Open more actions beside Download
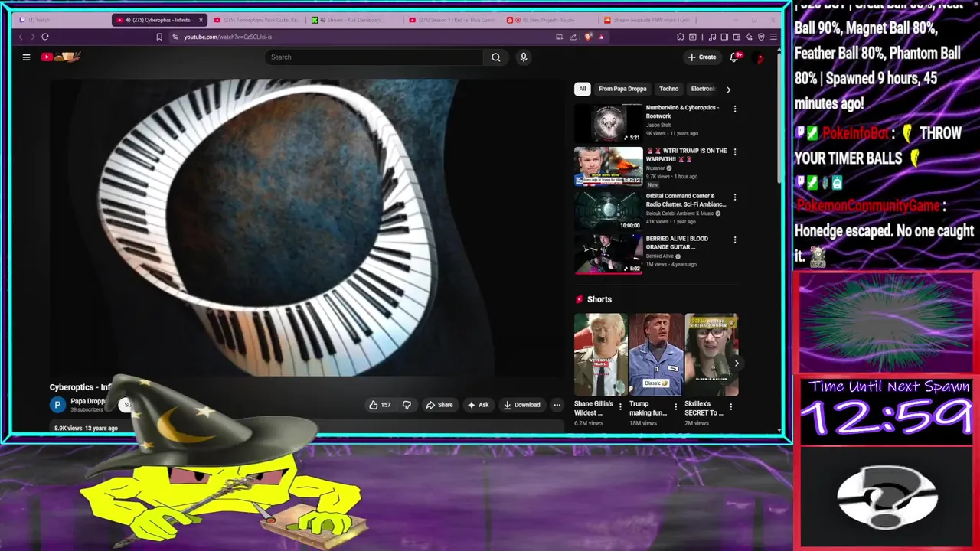The height and width of the screenshot is (551, 980). 557,405
